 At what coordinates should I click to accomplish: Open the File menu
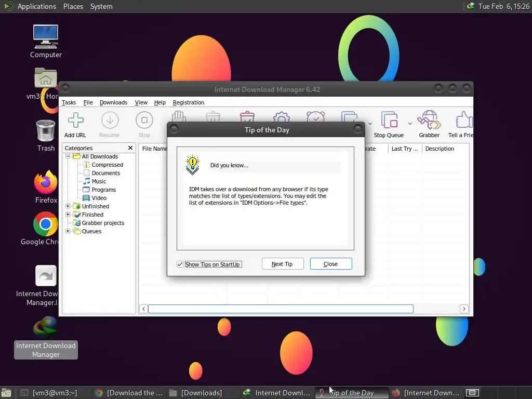88,102
